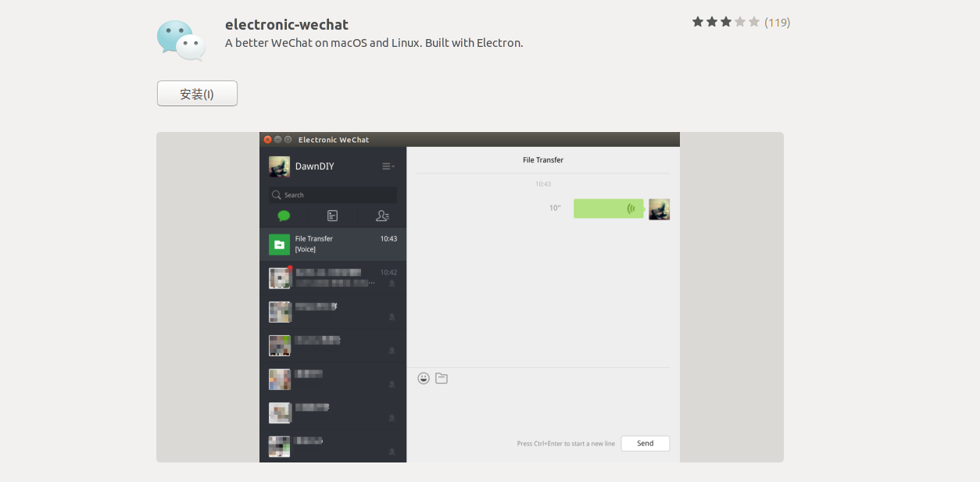Click the 安装(I) install button
The height and width of the screenshot is (482, 980).
pos(197,94)
